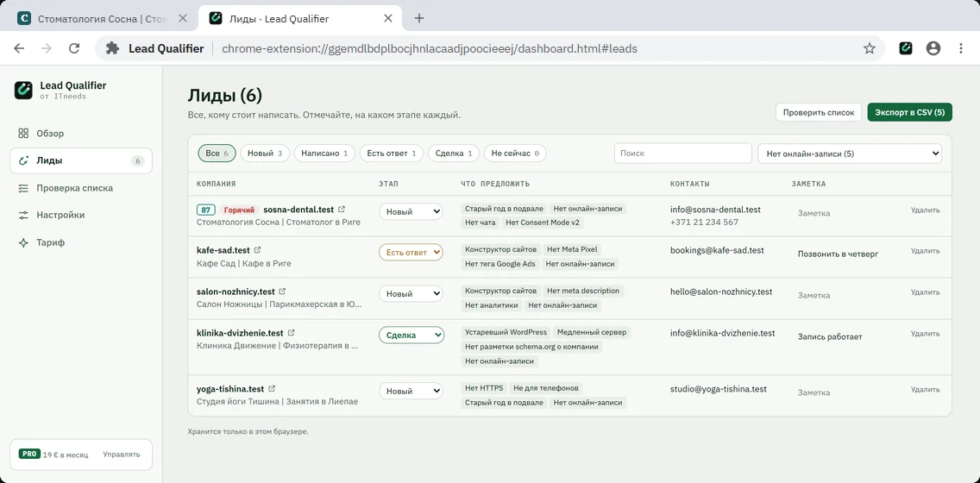Open Настройки in the sidebar
Screen dimensions: 980x483
pyautogui.click(x=81, y=215)
